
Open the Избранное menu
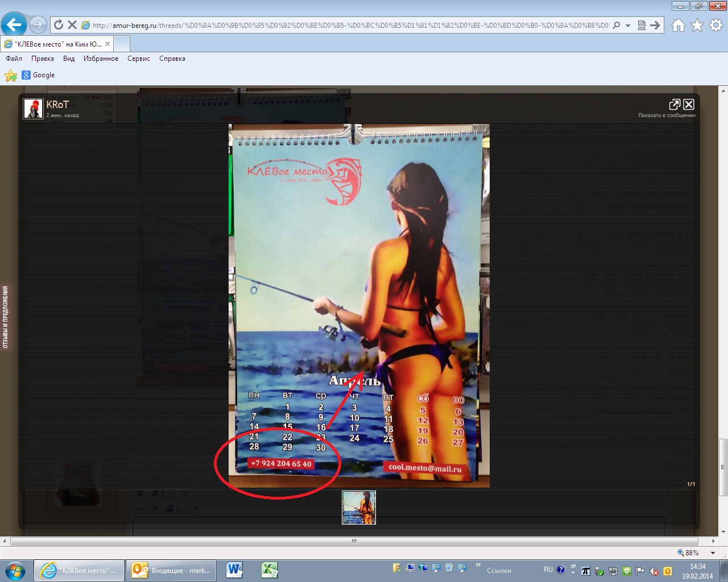coord(101,59)
